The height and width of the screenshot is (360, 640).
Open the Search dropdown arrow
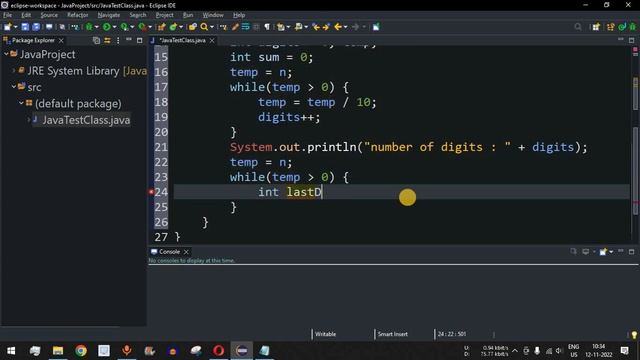pos(212,27)
